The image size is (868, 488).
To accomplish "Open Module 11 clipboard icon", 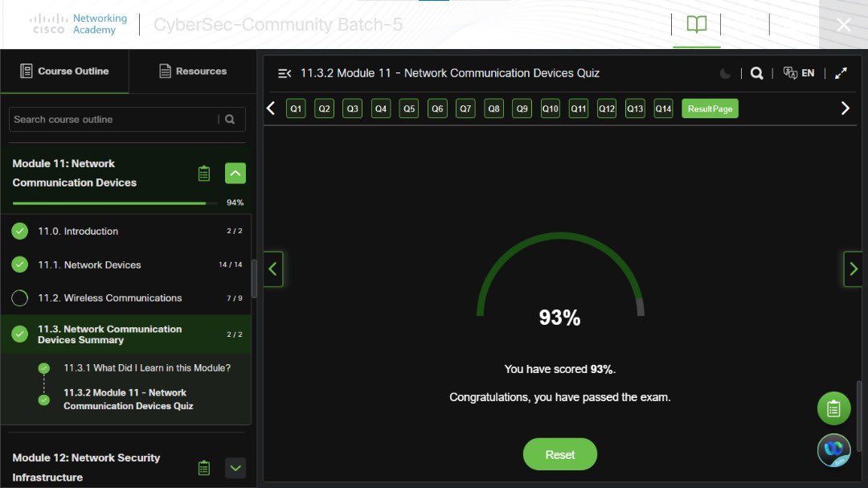I will [x=203, y=174].
